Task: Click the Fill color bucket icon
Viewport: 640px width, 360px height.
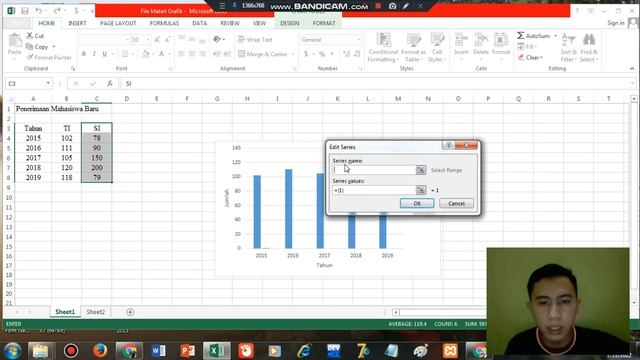Action: click(x=145, y=54)
